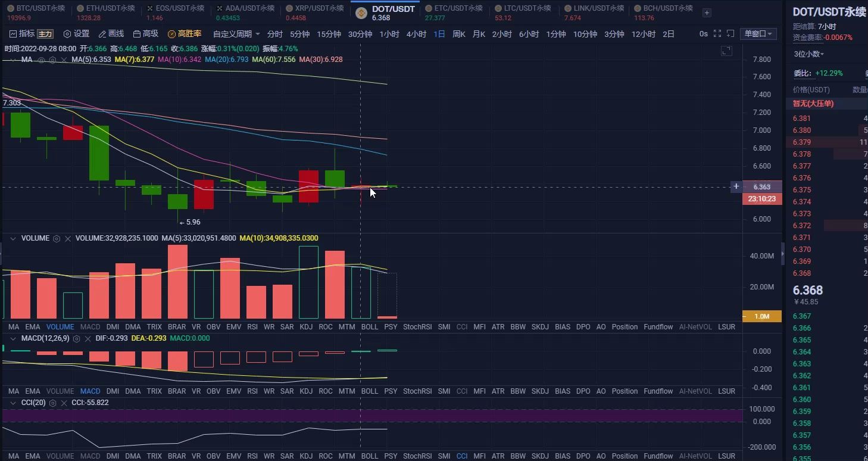Viewport: 868px width, 461px height.
Task: Open the 单窗口 window layout dropdown
Action: click(758, 34)
